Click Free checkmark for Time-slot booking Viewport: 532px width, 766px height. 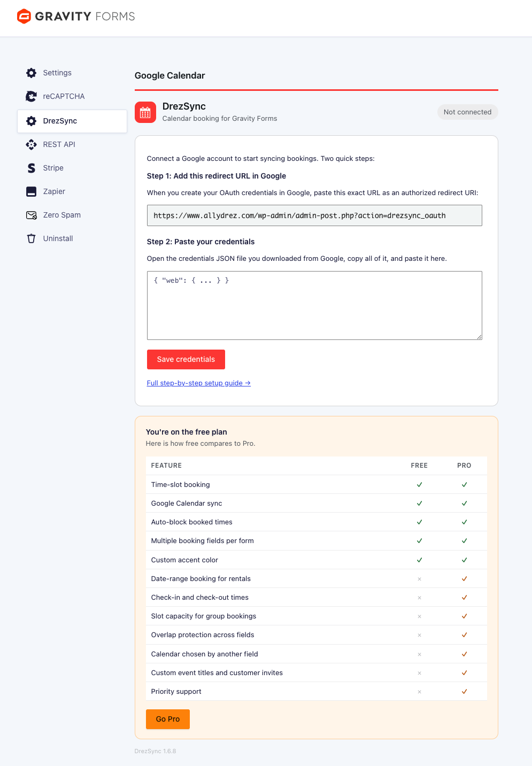[x=419, y=484]
